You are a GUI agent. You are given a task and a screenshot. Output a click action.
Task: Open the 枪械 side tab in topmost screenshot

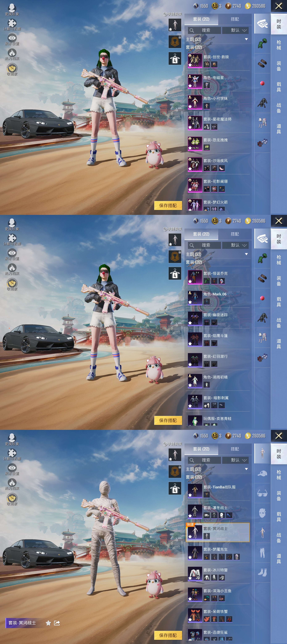(x=279, y=45)
